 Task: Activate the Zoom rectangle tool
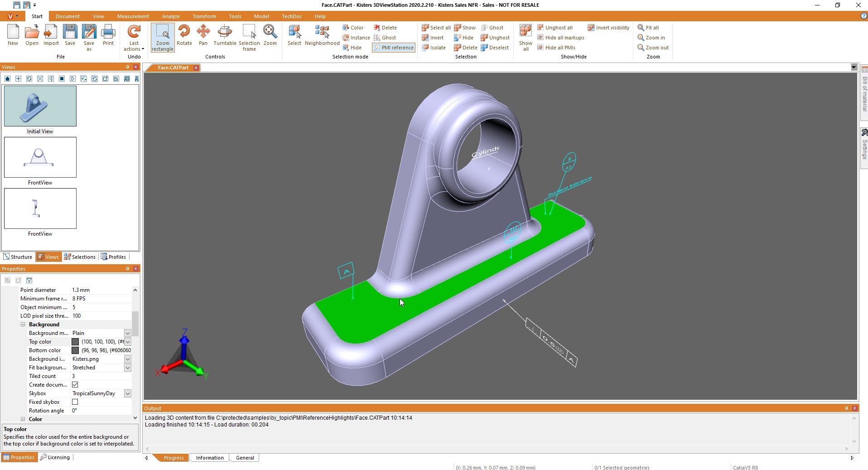click(x=163, y=38)
